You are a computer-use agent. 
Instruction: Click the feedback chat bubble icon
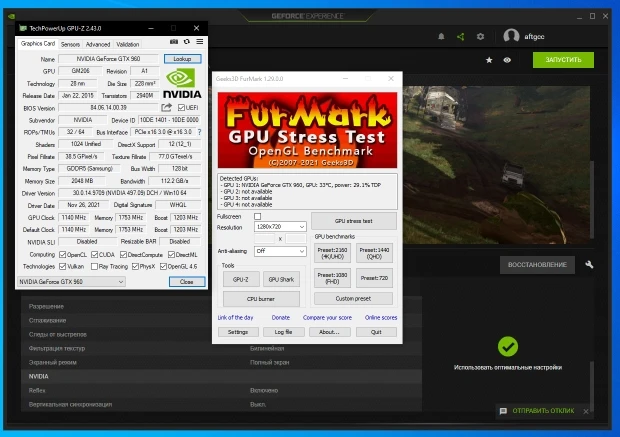(x=503, y=411)
